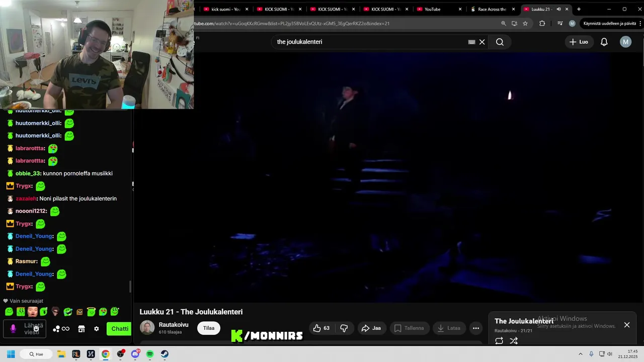This screenshot has height=362, width=644.
Task: Toggle playlist shuffle
Action: point(514,341)
